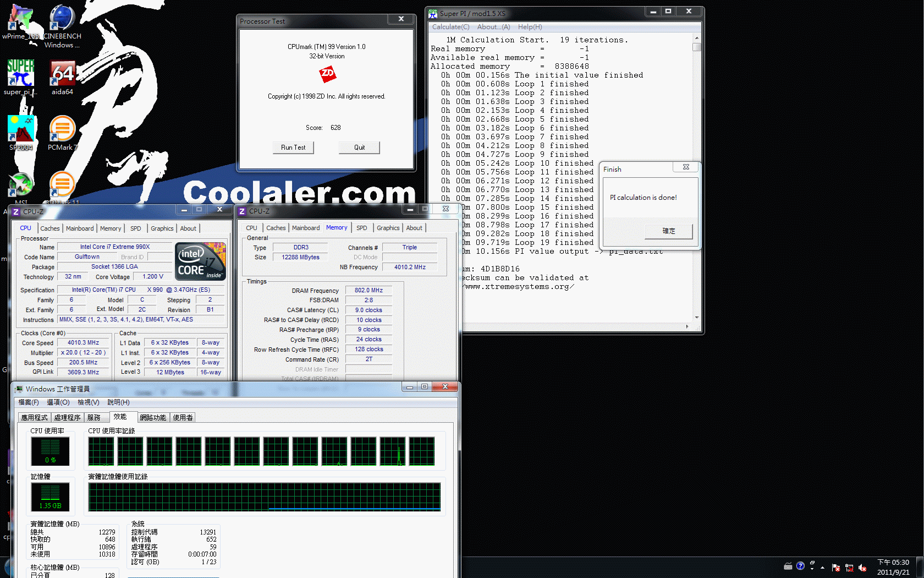The height and width of the screenshot is (578, 924).
Task: Open the About...(A) menu in Super PI
Action: click(x=493, y=27)
